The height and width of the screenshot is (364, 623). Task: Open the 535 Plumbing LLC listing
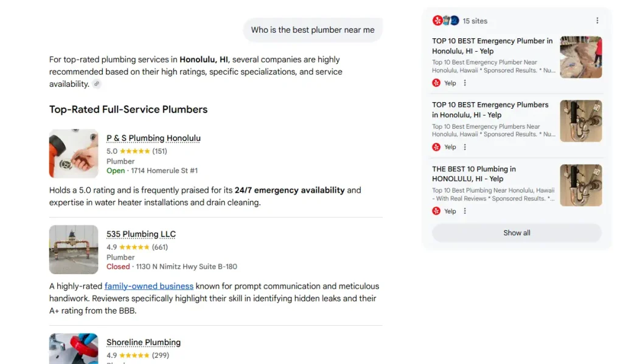tap(141, 235)
